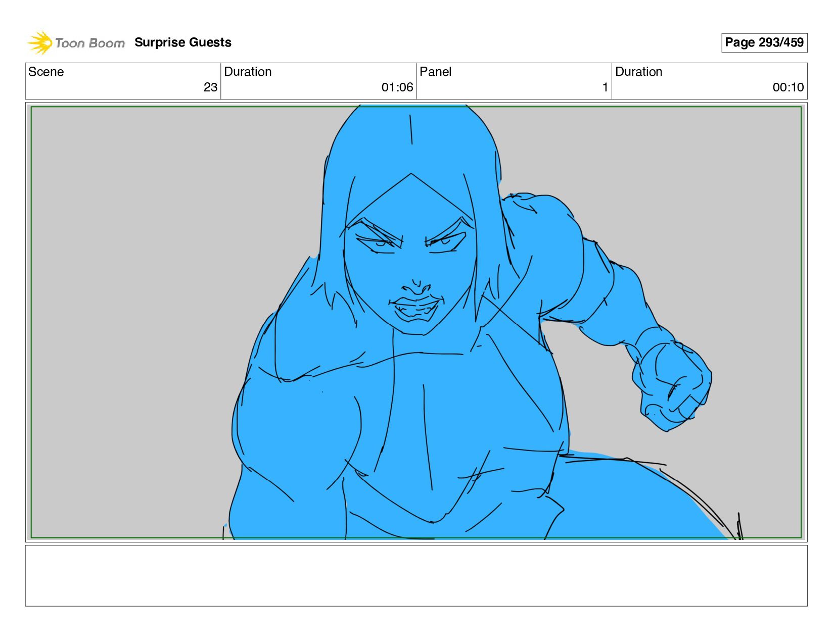
Task: Select the 'Surprise Guests' title text
Action: [183, 42]
